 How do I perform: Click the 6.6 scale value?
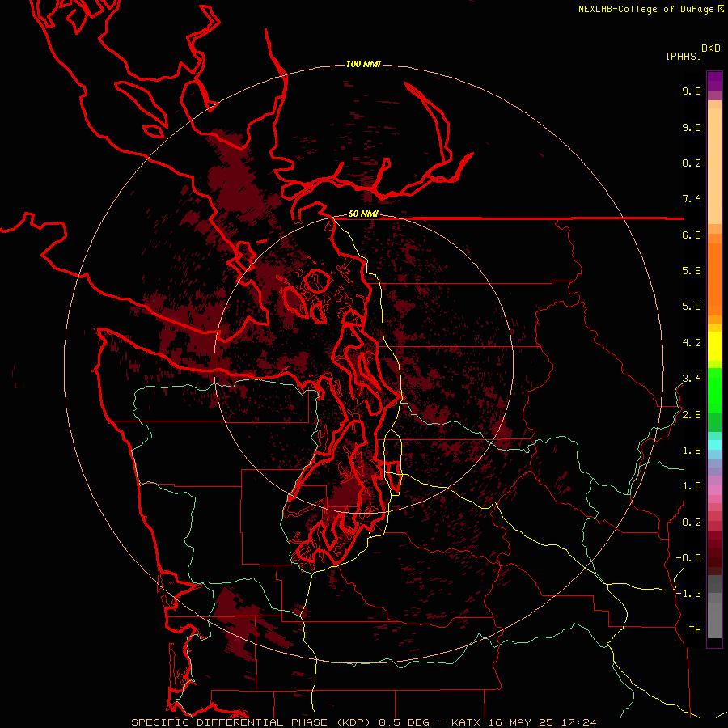692,235
